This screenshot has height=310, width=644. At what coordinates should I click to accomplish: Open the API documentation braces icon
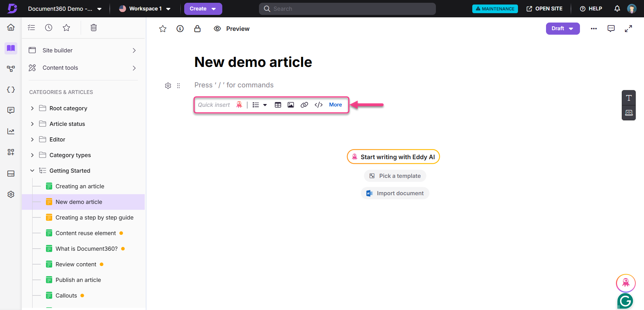[11, 90]
